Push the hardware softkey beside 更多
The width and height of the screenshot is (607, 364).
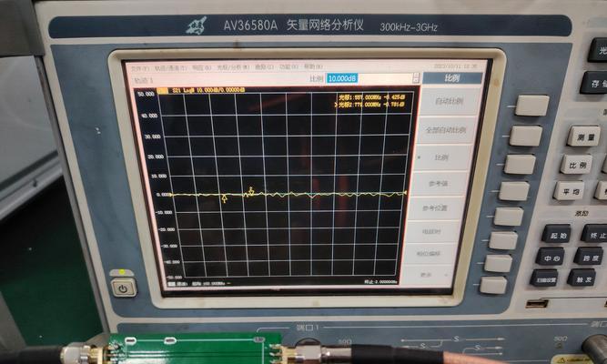pos(493,285)
